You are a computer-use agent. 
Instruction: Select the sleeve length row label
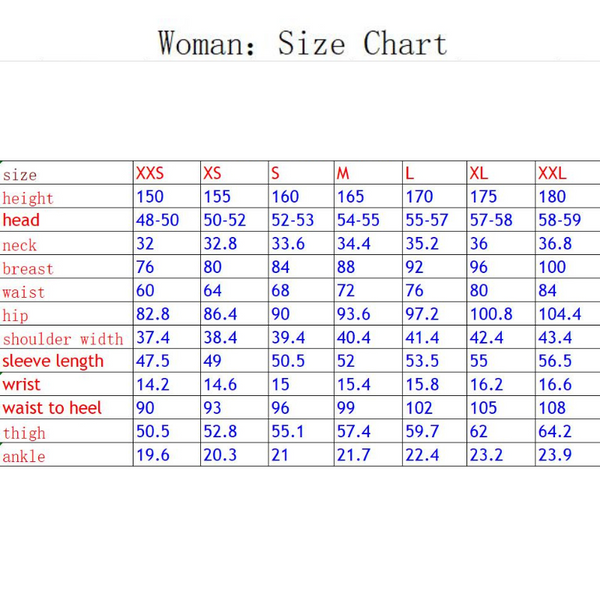53,361
